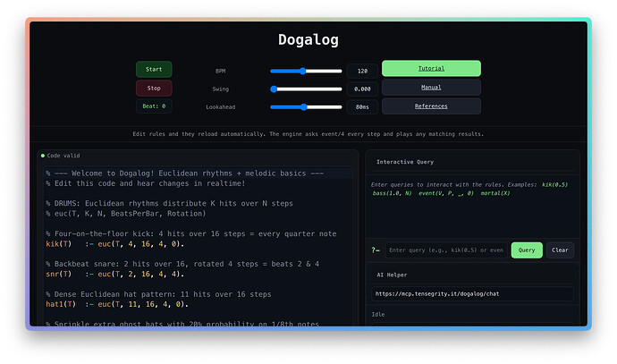Open the Tutorial

tap(431, 69)
